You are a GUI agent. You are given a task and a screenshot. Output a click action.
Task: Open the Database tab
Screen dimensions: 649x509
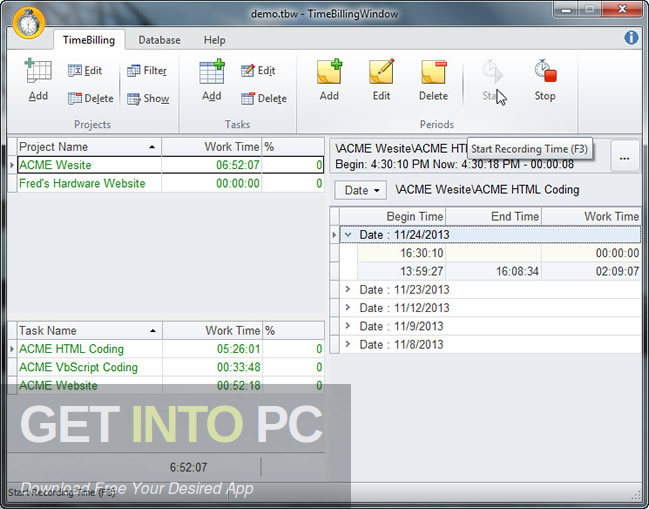pos(159,40)
